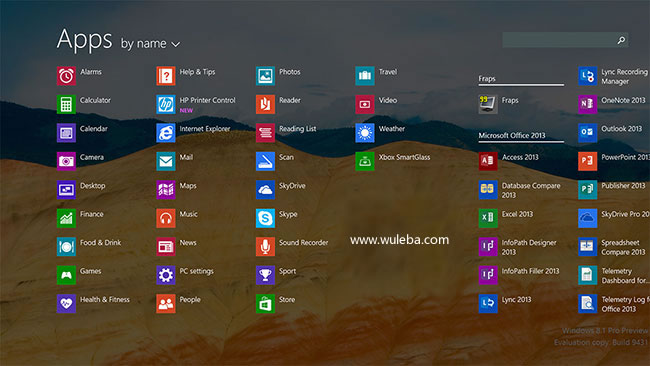Image resolution: width=650 pixels, height=366 pixels.
Task: Expand the 'by name' sort dropdown
Action: 150,44
